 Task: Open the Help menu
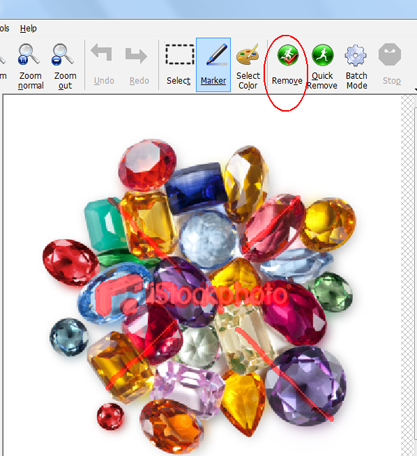click(28, 28)
